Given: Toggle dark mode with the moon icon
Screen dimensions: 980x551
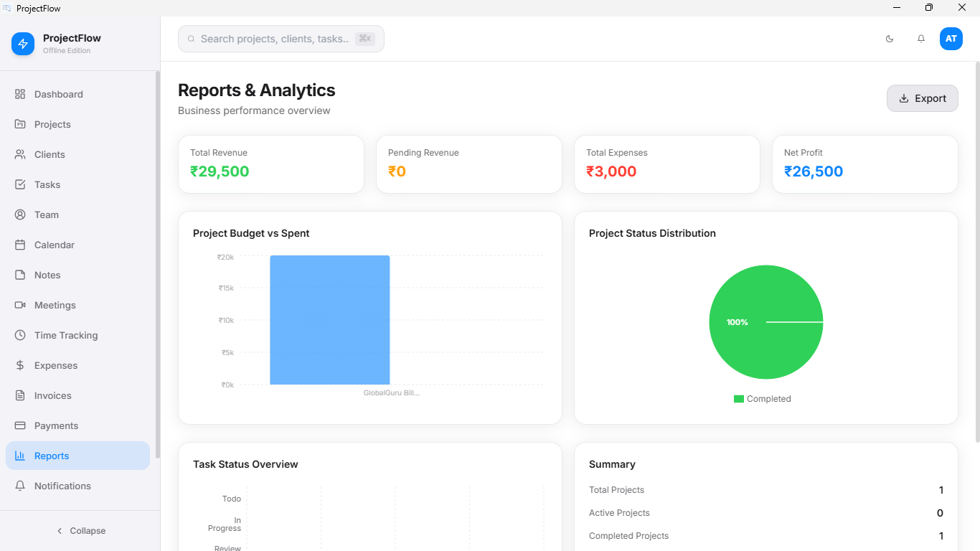Looking at the screenshot, I should (890, 39).
